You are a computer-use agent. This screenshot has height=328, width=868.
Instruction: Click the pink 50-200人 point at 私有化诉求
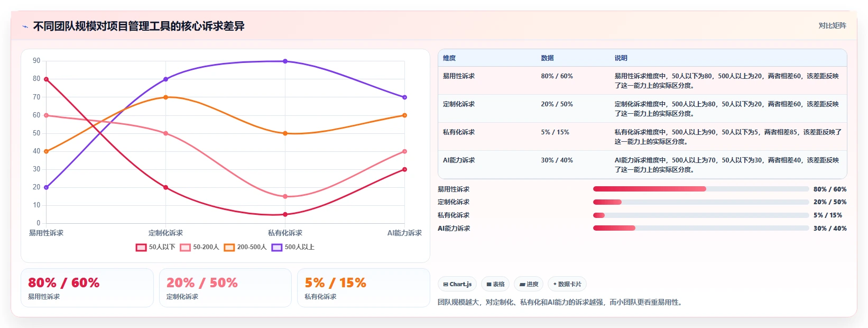(285, 197)
